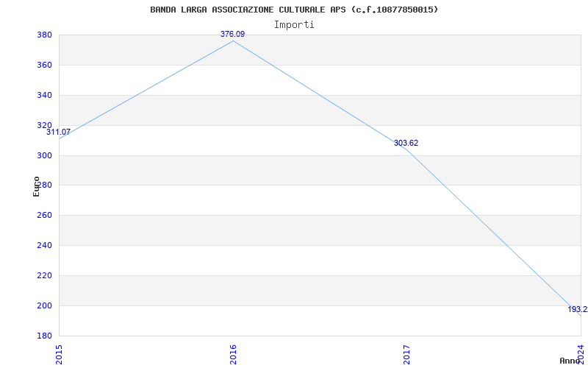588x368 pixels.
Task: Click the y-axis value 300
Action: [x=44, y=155]
